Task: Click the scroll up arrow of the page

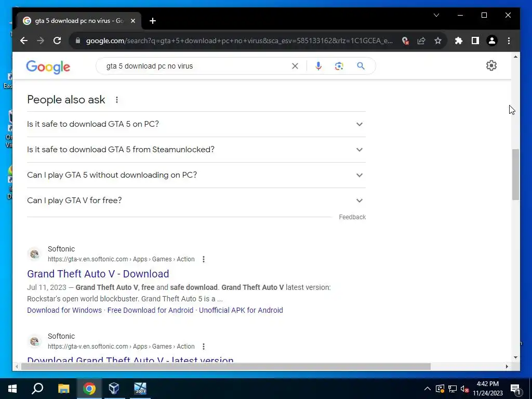Action: tap(516, 57)
